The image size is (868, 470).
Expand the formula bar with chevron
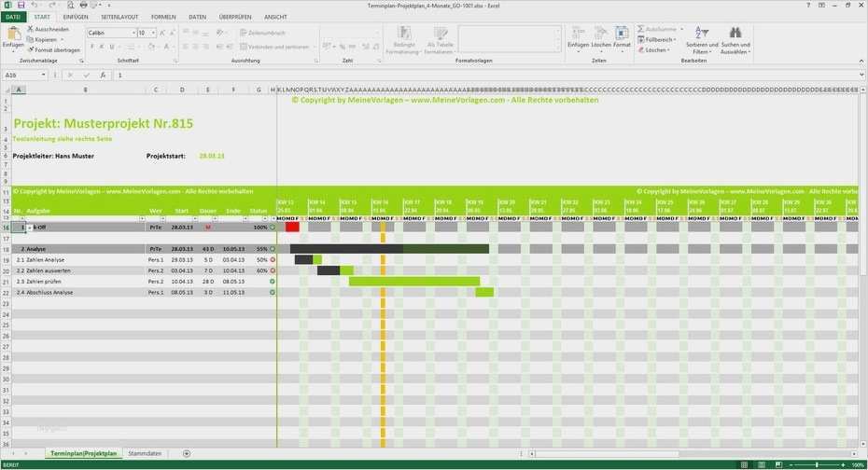tap(862, 75)
